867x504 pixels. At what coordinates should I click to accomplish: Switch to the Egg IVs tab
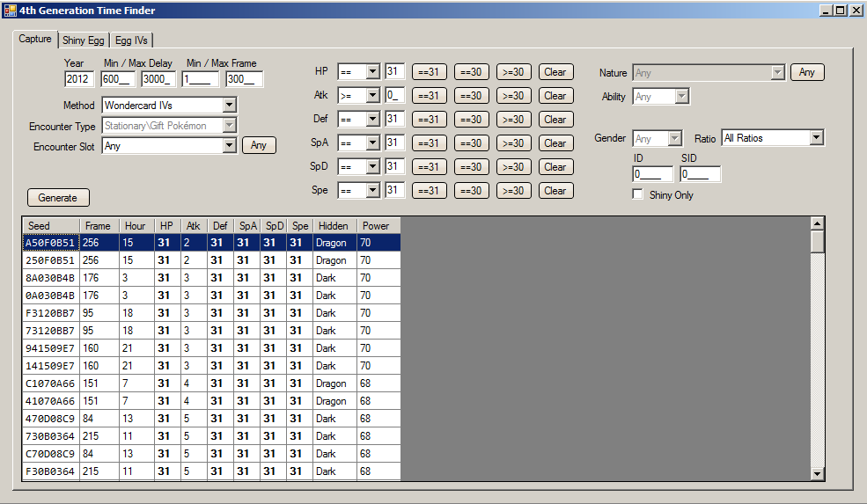click(x=131, y=40)
